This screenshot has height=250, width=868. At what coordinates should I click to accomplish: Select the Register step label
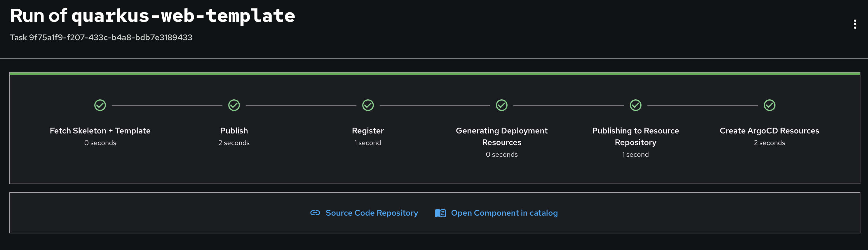368,131
